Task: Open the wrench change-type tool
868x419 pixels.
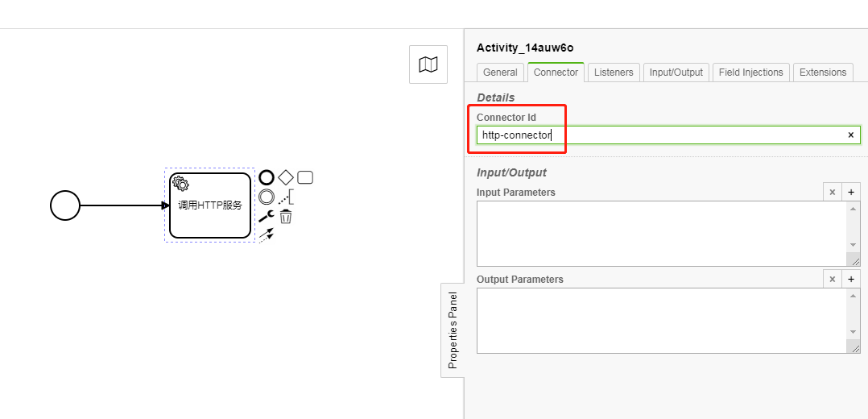Action: point(267,216)
